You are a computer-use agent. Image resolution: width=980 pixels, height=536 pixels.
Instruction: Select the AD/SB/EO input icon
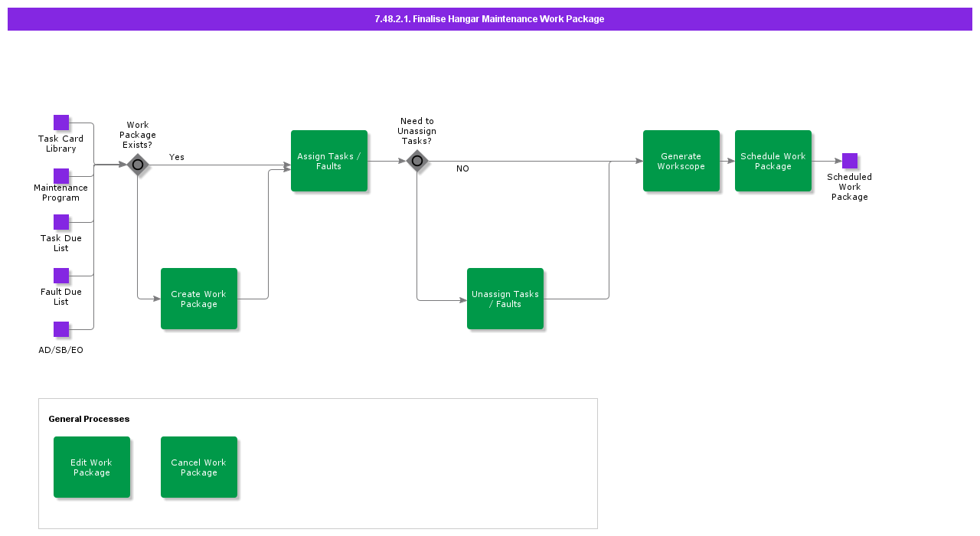pyautogui.click(x=60, y=330)
